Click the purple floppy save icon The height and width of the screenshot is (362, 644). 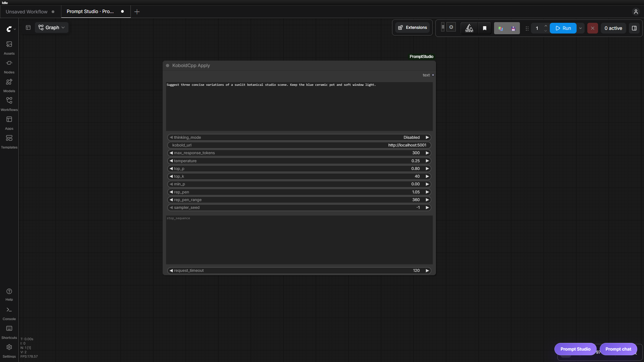point(513,28)
